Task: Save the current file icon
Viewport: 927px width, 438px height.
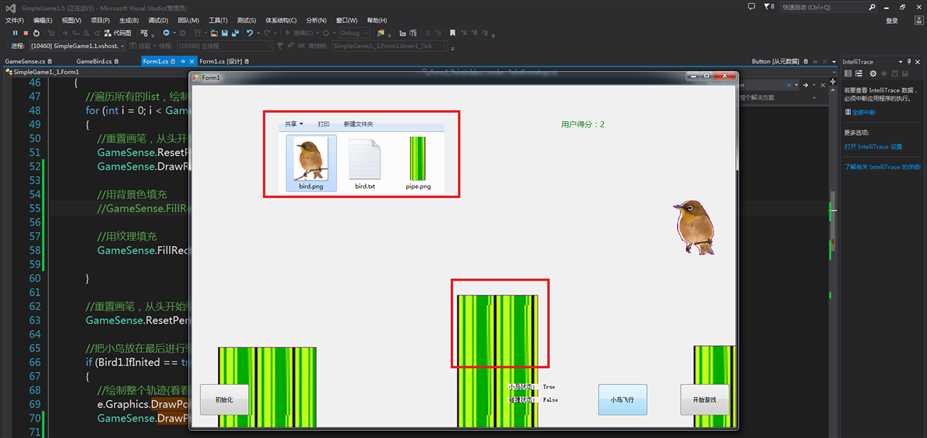Action: (225, 33)
